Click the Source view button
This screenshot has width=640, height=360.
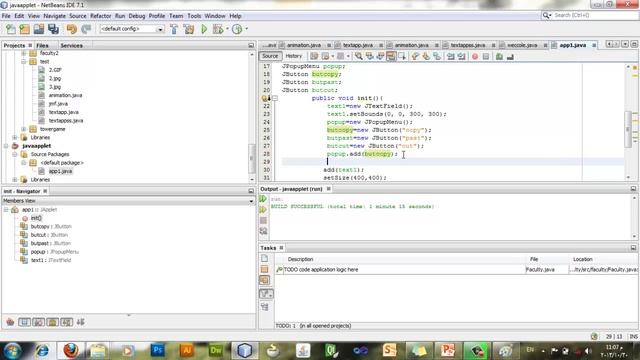tap(270, 56)
